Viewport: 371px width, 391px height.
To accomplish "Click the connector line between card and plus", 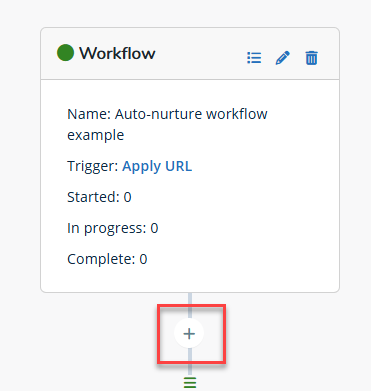I will point(190,305).
